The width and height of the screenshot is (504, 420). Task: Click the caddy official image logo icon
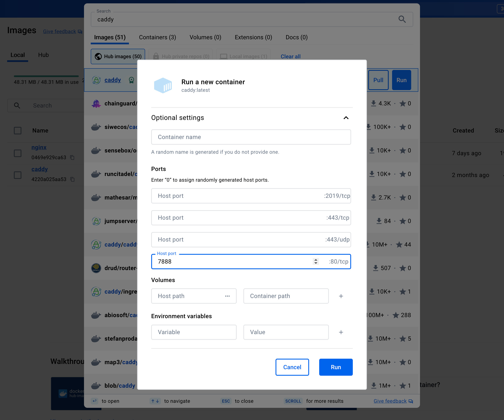(96, 80)
